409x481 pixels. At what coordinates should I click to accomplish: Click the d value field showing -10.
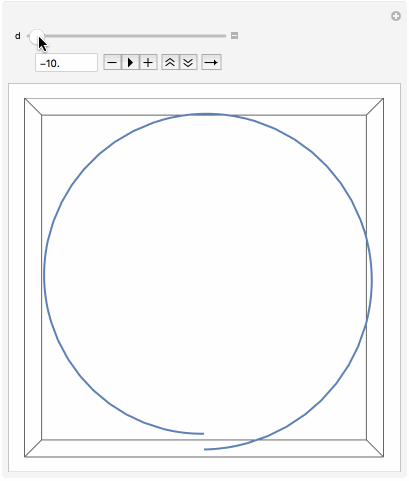point(66,62)
